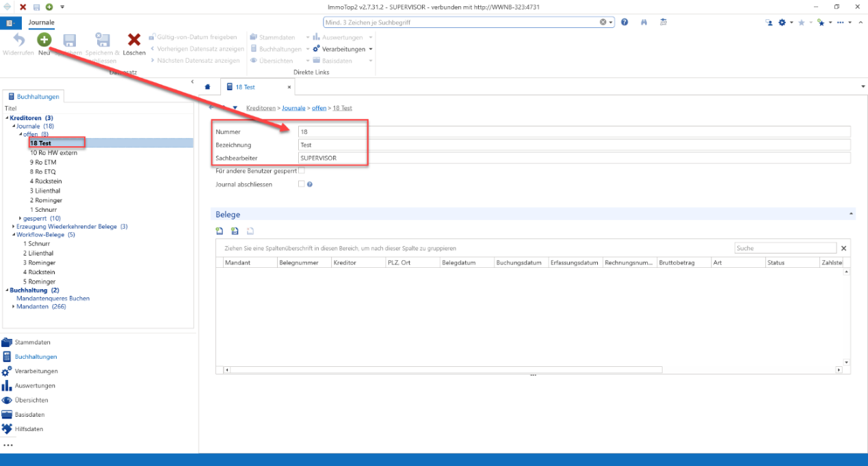868x466 pixels.
Task: Tick the 'Journal abschliessen' checkbox
Action: pos(302,184)
